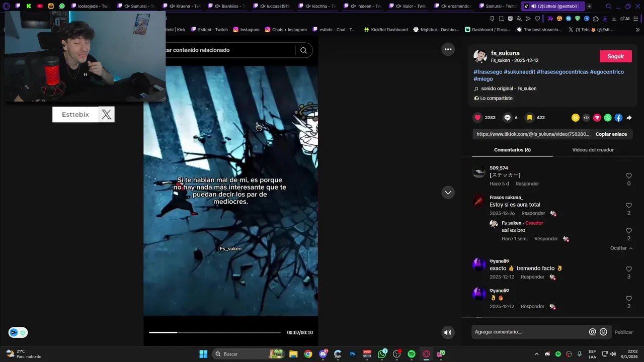Like the 'exacto tremendo facto' comment

[x=628, y=269]
